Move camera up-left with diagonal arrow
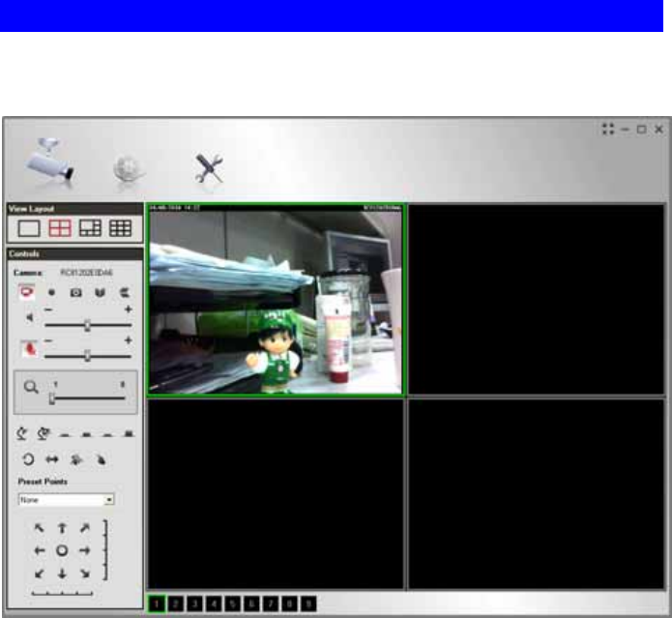The image size is (672, 618). (x=39, y=528)
